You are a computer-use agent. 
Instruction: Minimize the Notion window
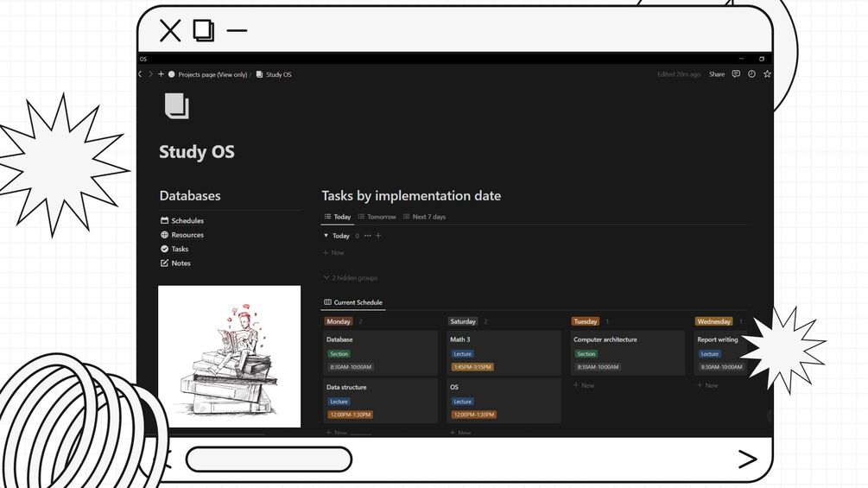click(x=741, y=59)
